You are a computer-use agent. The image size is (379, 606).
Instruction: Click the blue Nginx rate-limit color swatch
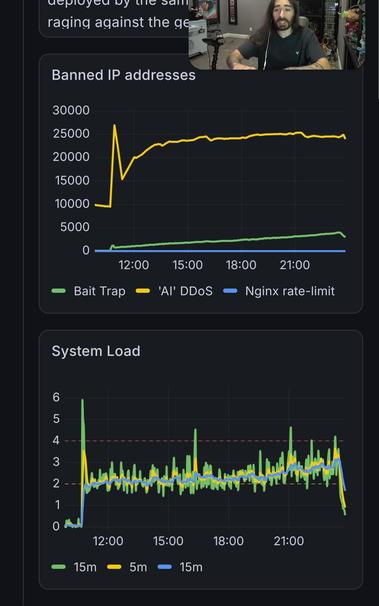point(230,291)
